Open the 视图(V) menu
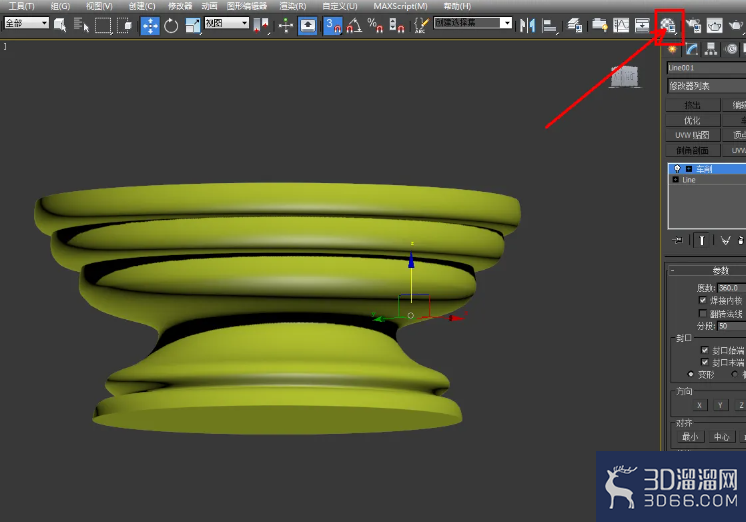 pos(99,6)
